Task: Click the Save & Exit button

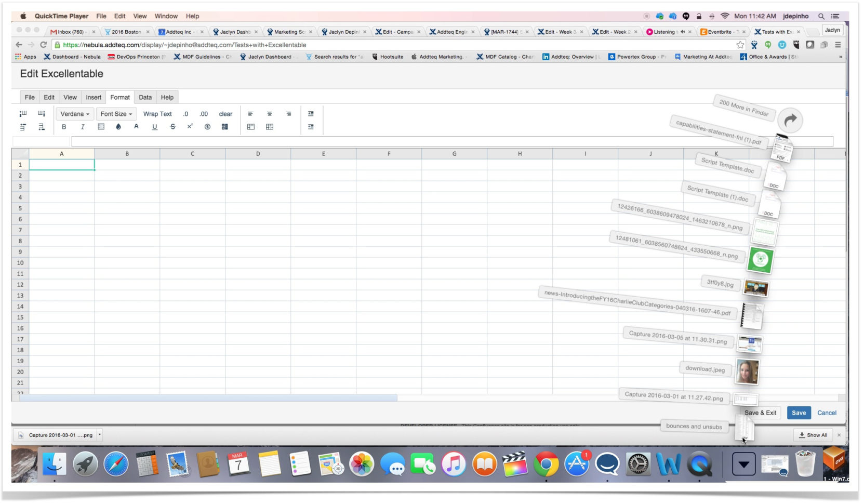Action: [x=760, y=413]
